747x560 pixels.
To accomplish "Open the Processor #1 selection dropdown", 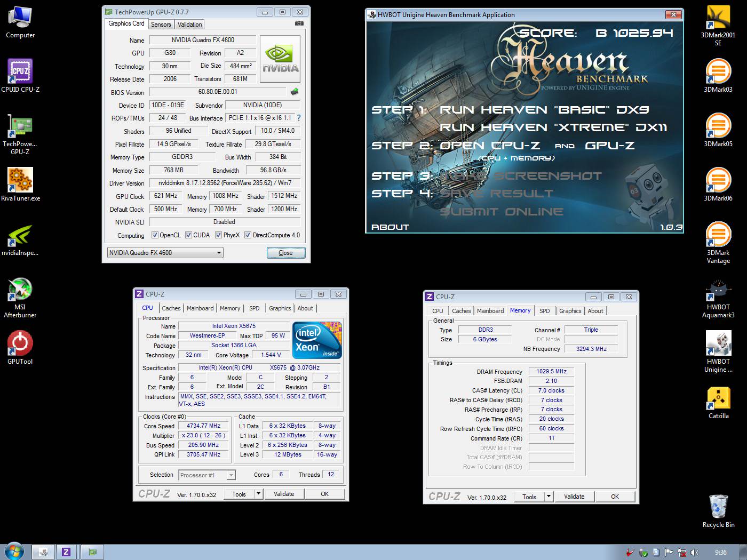I will tap(207, 475).
